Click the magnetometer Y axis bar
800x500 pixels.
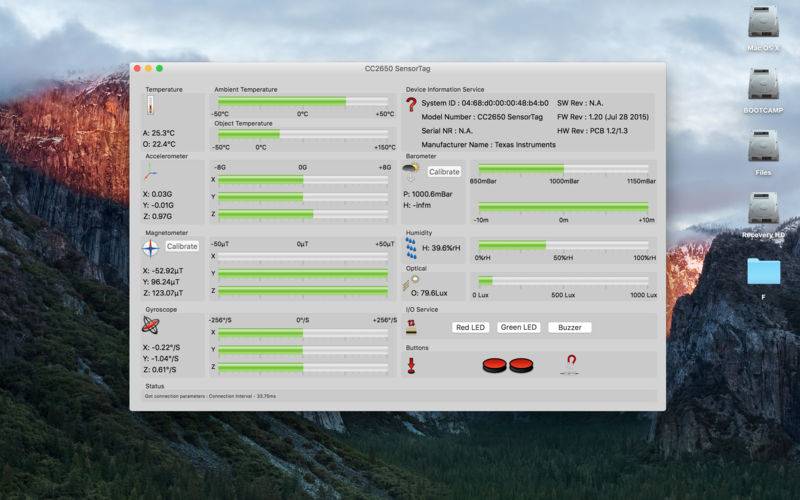point(303,274)
